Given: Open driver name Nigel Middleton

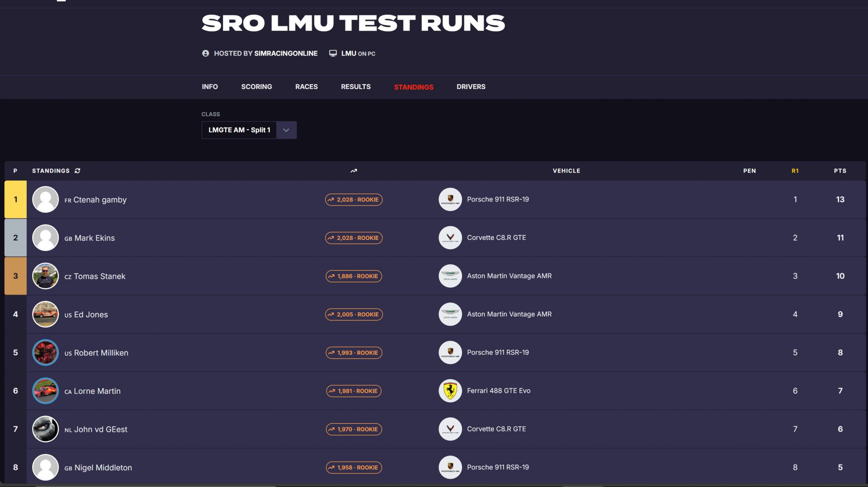Looking at the screenshot, I should [x=103, y=468].
